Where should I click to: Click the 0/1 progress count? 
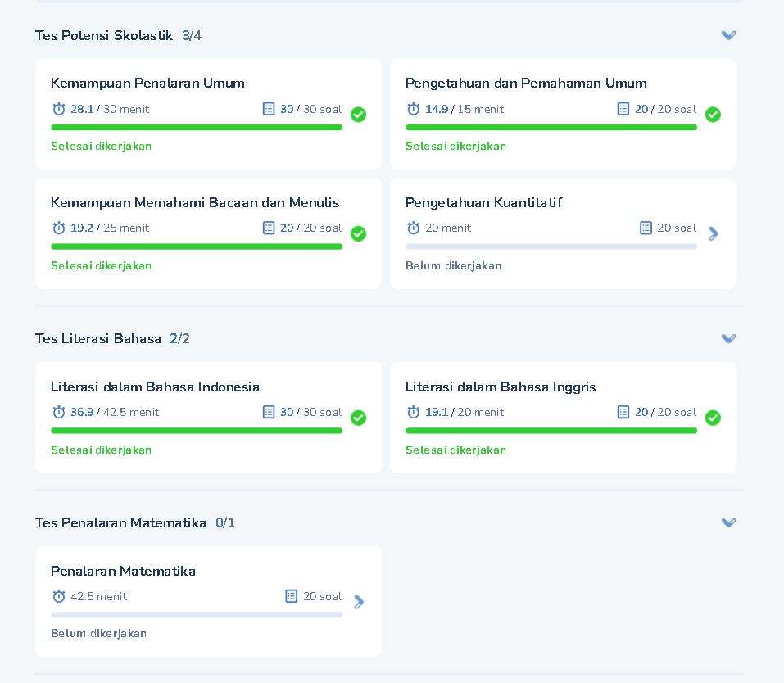[225, 522]
